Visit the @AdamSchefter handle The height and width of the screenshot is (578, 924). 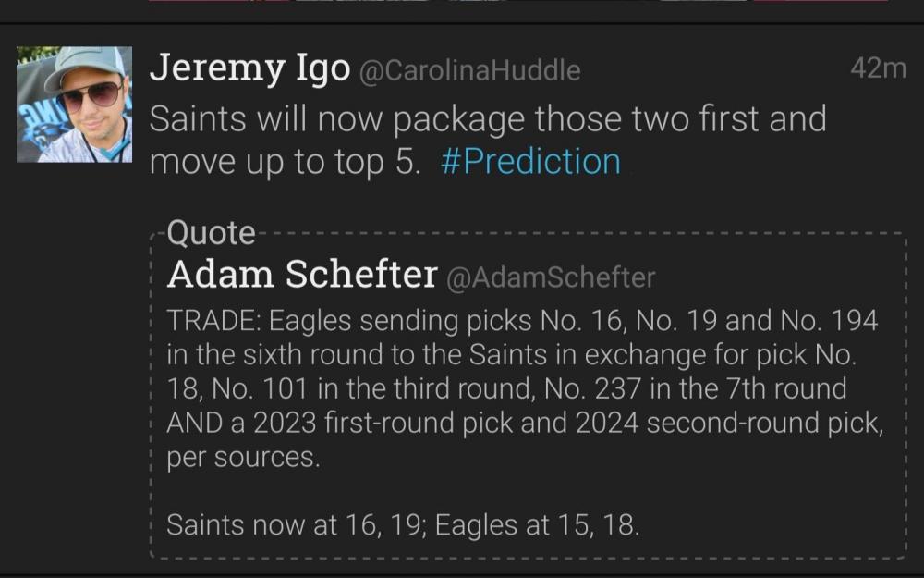[x=551, y=277]
